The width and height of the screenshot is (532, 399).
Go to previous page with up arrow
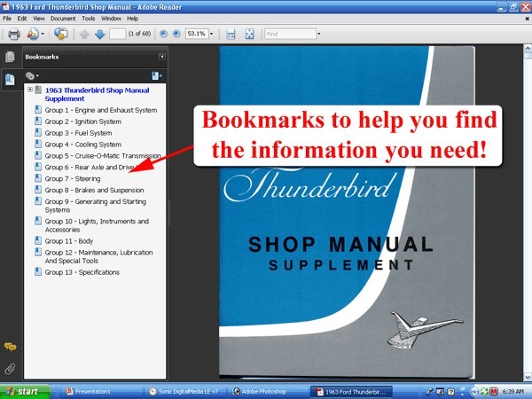pos(84,34)
